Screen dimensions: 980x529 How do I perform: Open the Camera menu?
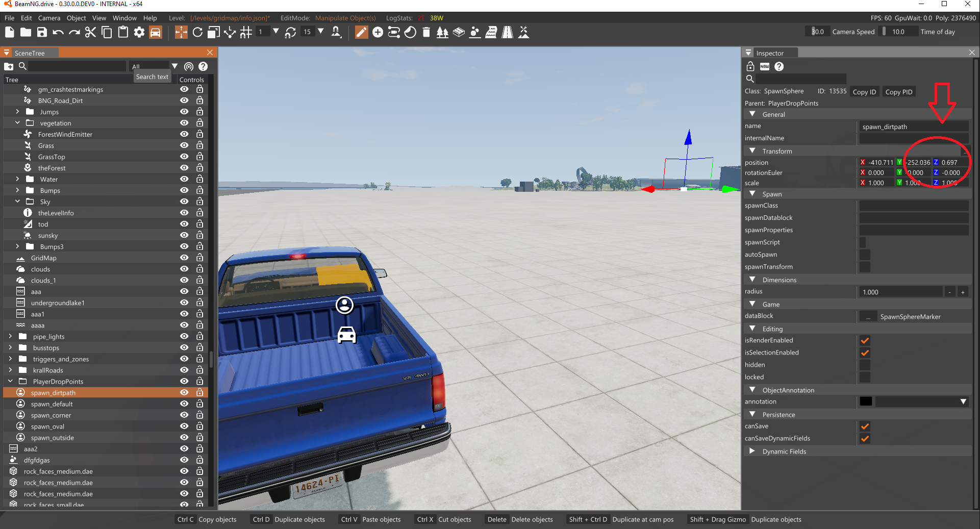[49, 18]
